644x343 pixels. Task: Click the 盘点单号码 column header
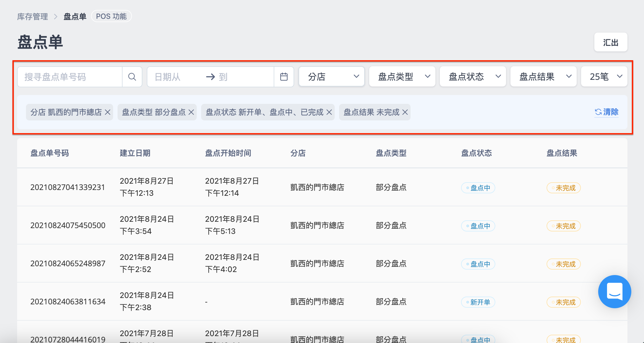50,153
